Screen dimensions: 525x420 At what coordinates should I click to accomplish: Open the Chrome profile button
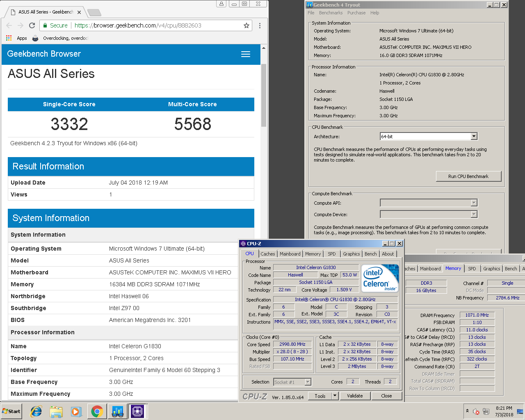[x=221, y=4]
